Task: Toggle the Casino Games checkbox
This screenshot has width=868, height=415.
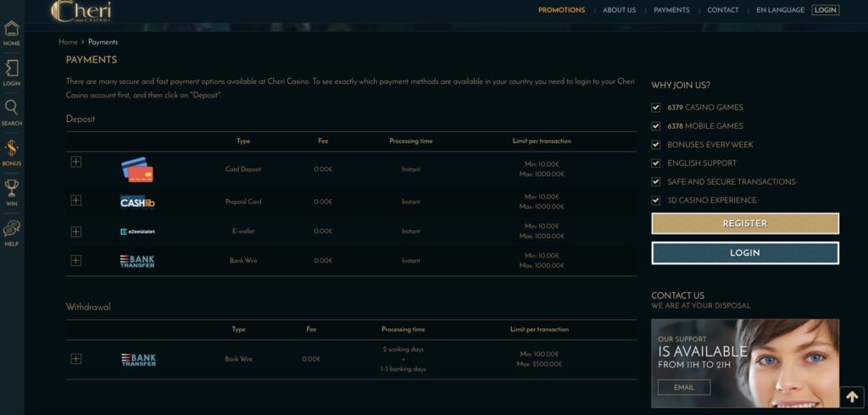Action: [656, 108]
